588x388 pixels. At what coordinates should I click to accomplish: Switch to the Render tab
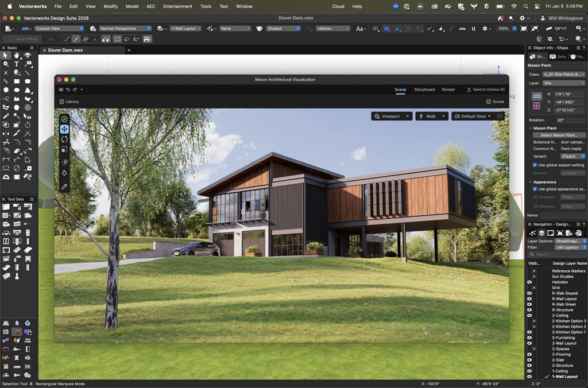[448, 90]
